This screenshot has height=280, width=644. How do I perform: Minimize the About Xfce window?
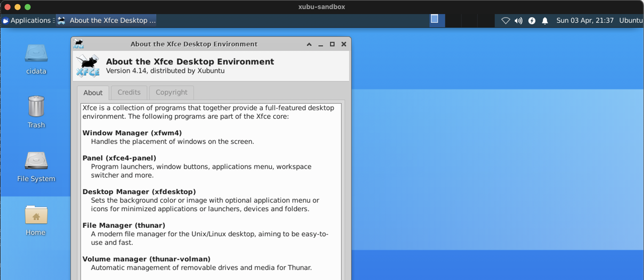[321, 44]
